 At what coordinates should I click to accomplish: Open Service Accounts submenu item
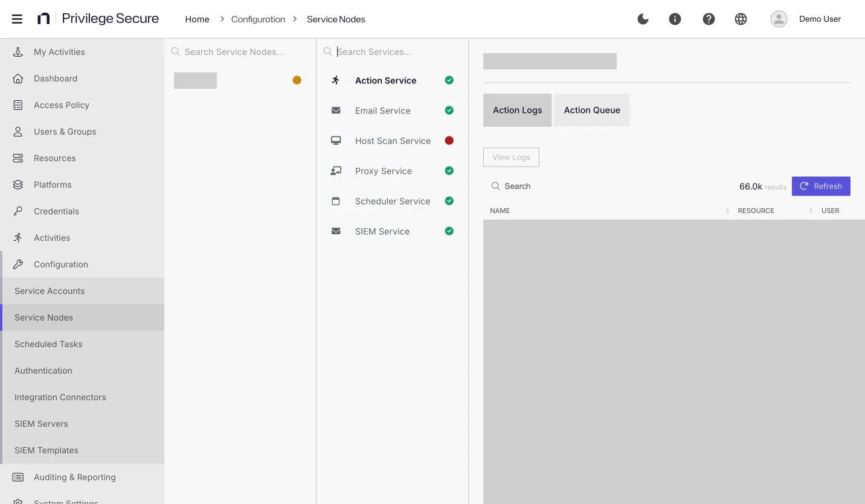[x=82, y=291]
